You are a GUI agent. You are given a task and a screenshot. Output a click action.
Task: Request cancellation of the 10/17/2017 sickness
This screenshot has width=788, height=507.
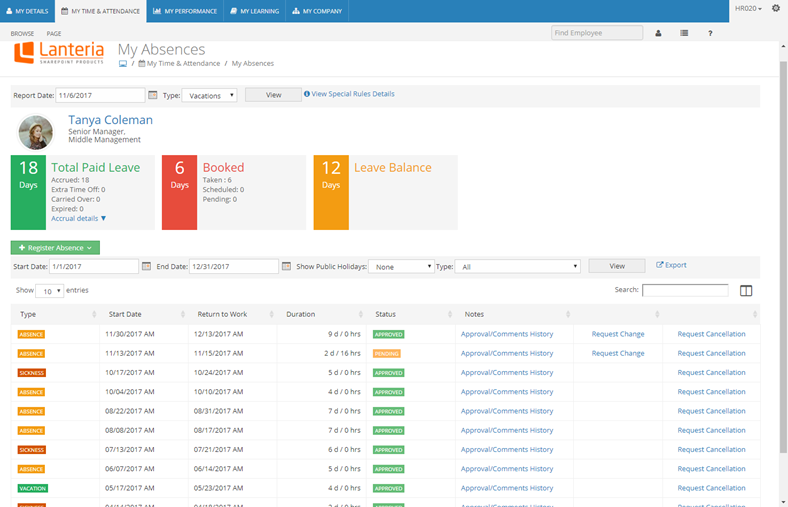pos(711,372)
